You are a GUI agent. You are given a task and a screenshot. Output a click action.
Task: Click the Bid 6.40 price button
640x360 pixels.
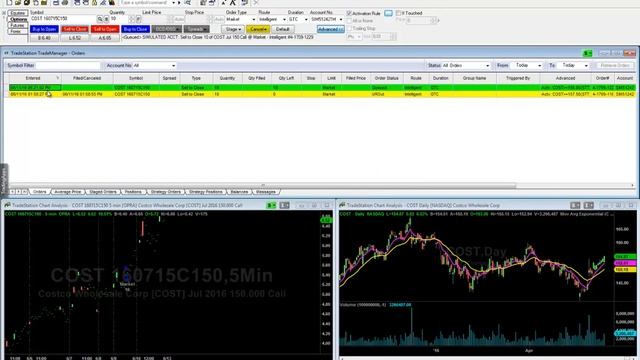[44, 38]
